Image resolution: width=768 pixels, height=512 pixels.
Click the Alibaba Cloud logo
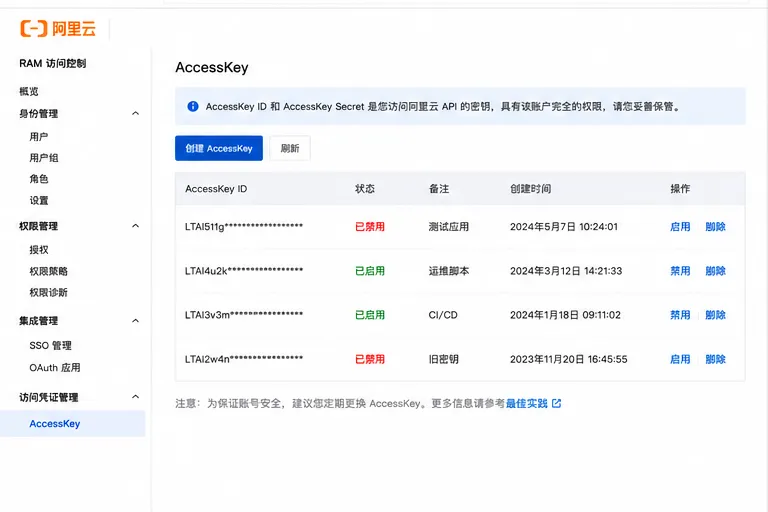coord(58,28)
